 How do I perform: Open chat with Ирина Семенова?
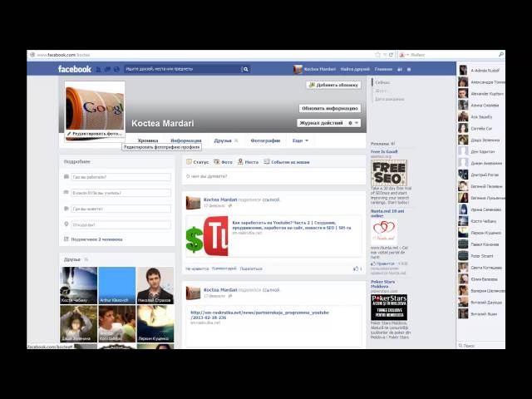[480, 209]
